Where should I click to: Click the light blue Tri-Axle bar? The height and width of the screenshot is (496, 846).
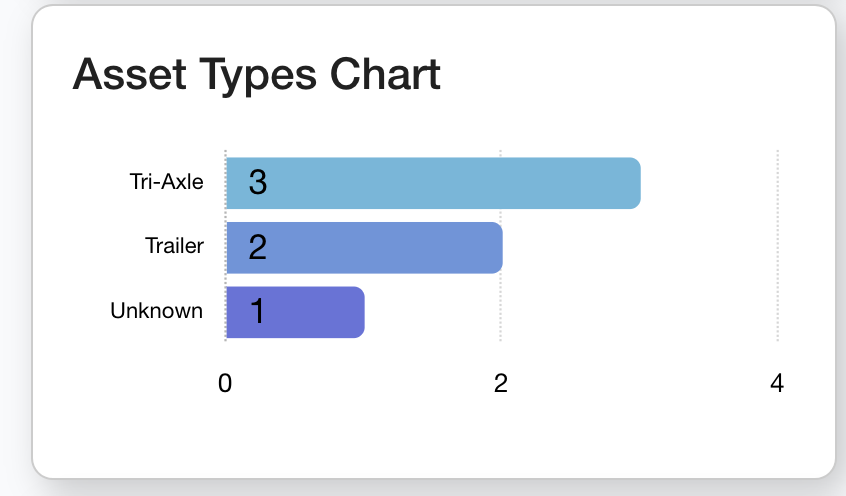click(x=433, y=183)
